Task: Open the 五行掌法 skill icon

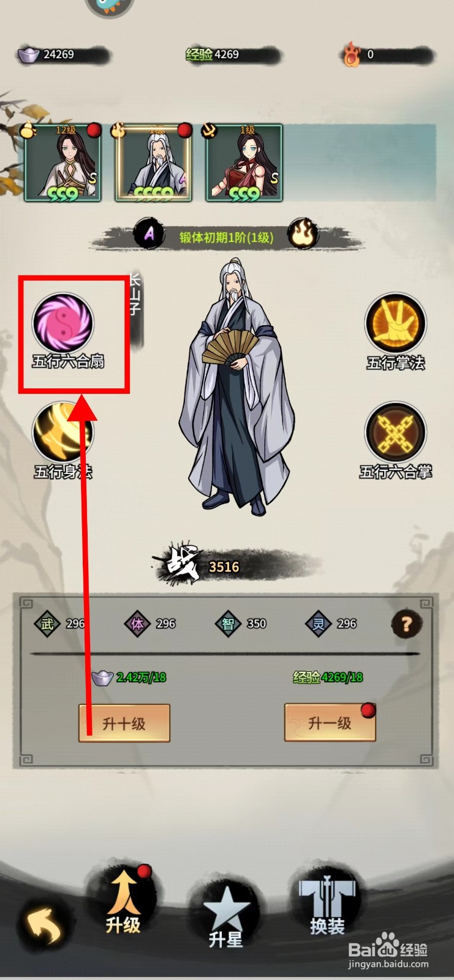Action: click(x=395, y=323)
